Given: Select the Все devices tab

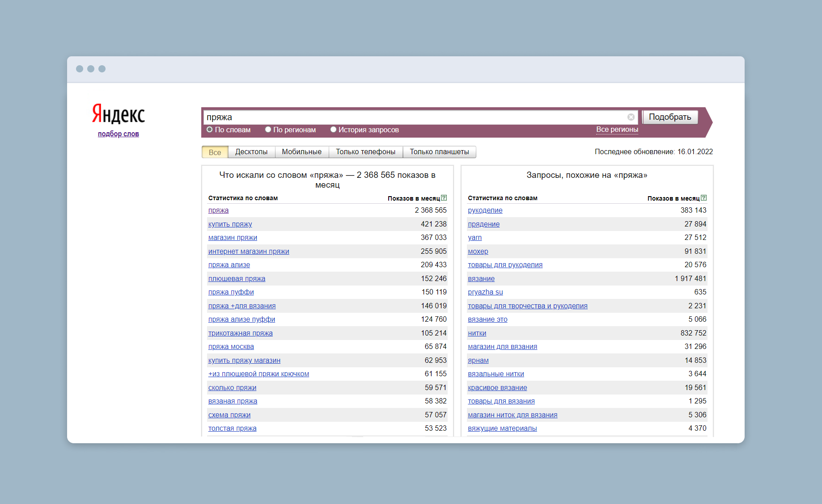Looking at the screenshot, I should point(215,152).
